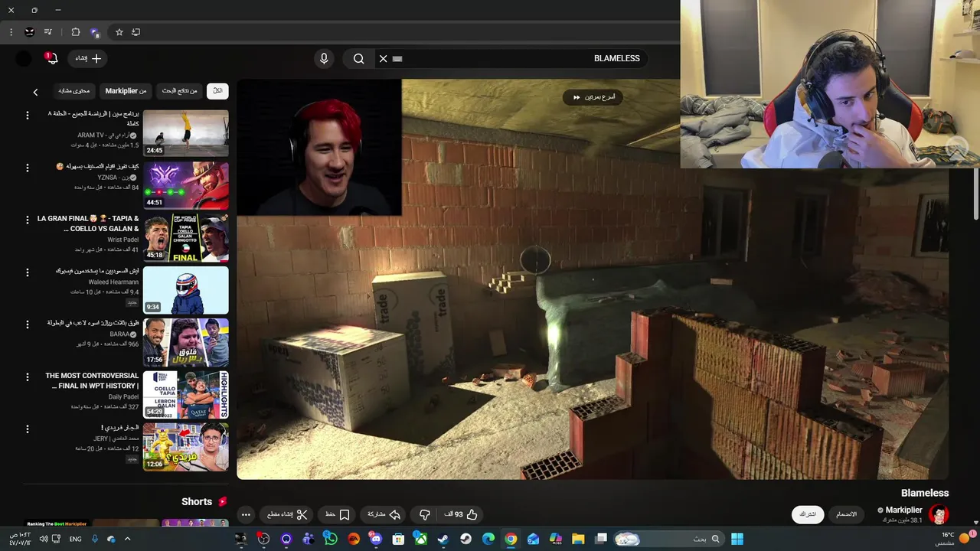Create a clip with the scissors button
The image size is (980, 551).
[x=287, y=515]
